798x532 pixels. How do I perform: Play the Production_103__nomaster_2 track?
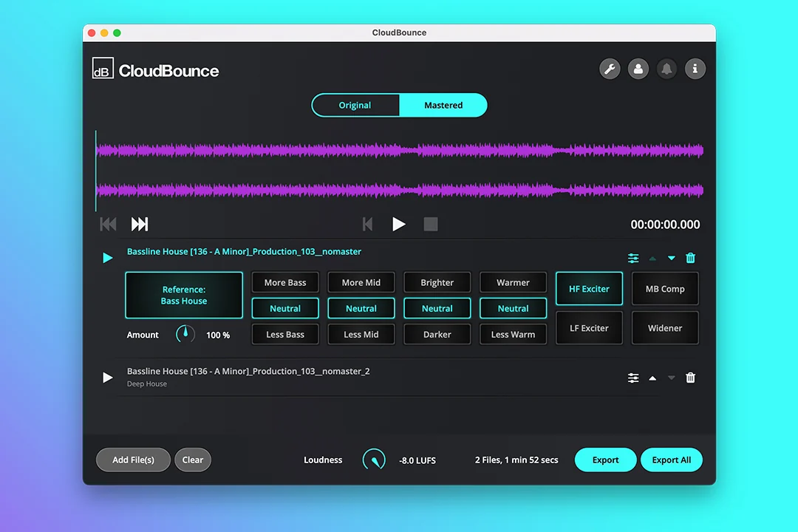[107, 378]
